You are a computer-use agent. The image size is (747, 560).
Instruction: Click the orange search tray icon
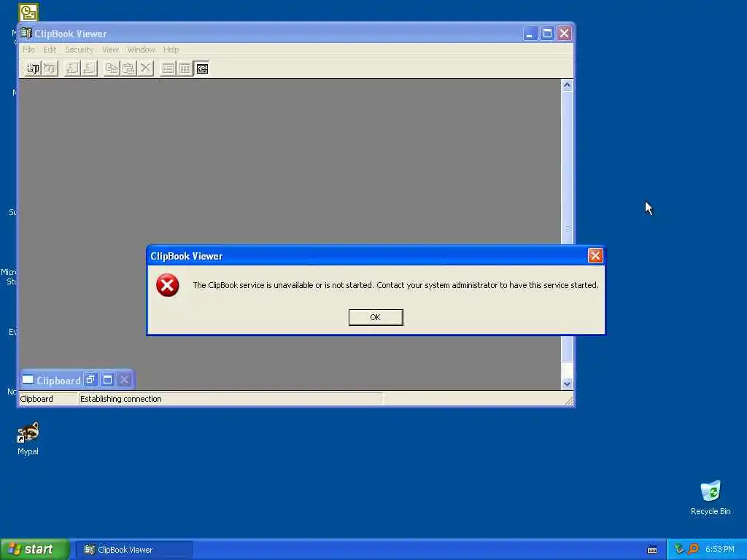(693, 550)
